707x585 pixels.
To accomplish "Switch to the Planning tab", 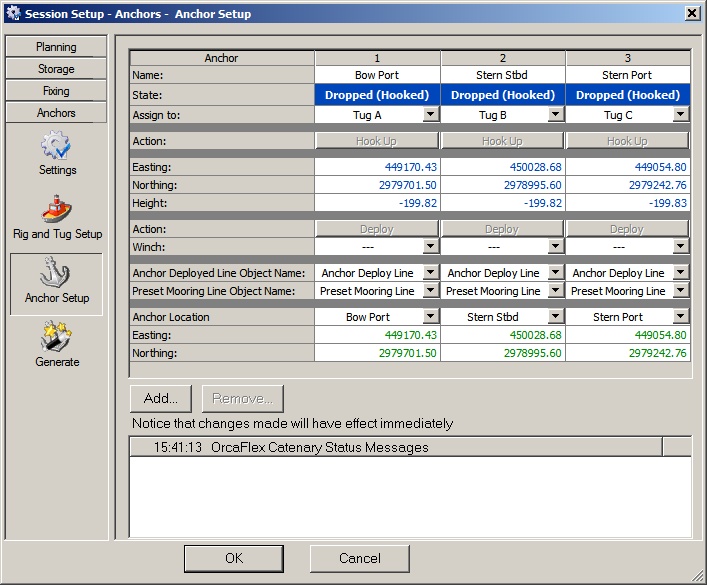I will coord(56,47).
